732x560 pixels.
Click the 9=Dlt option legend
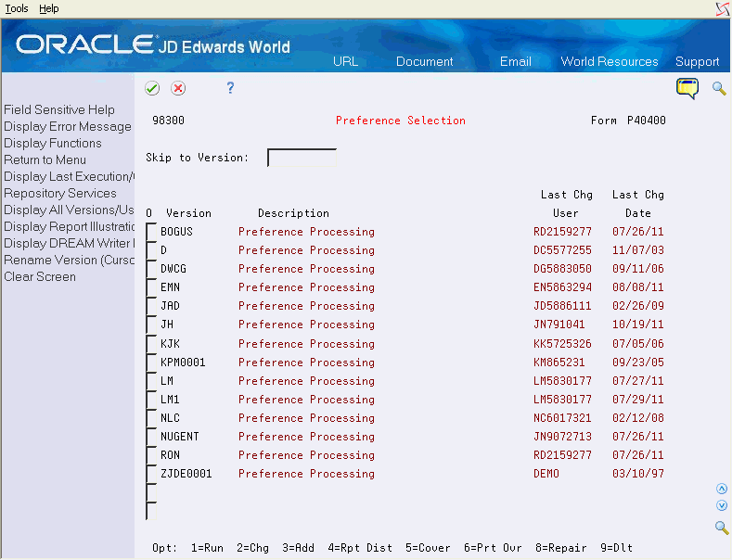point(616,547)
